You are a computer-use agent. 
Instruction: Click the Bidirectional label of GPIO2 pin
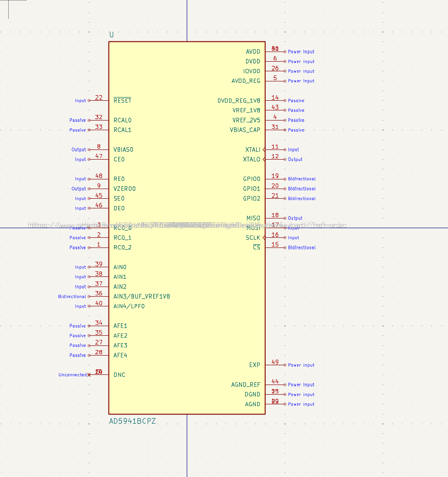tap(302, 199)
